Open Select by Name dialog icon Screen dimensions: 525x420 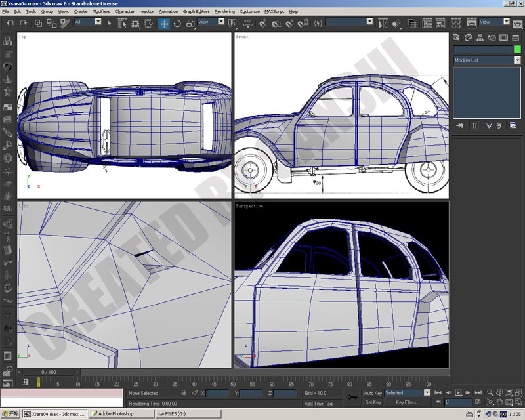point(122,24)
